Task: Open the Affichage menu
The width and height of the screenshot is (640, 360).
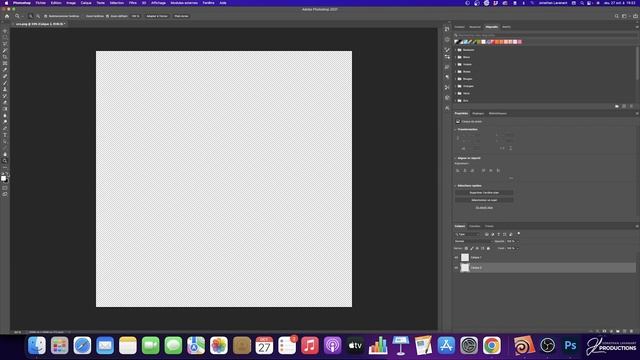Action: pos(158,3)
